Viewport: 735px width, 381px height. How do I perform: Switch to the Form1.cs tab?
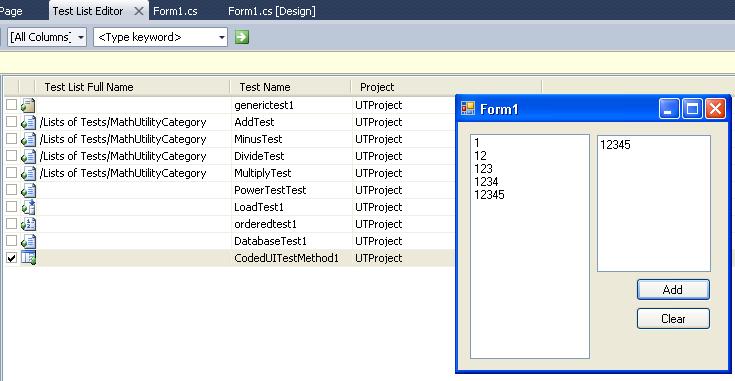pyautogui.click(x=175, y=11)
